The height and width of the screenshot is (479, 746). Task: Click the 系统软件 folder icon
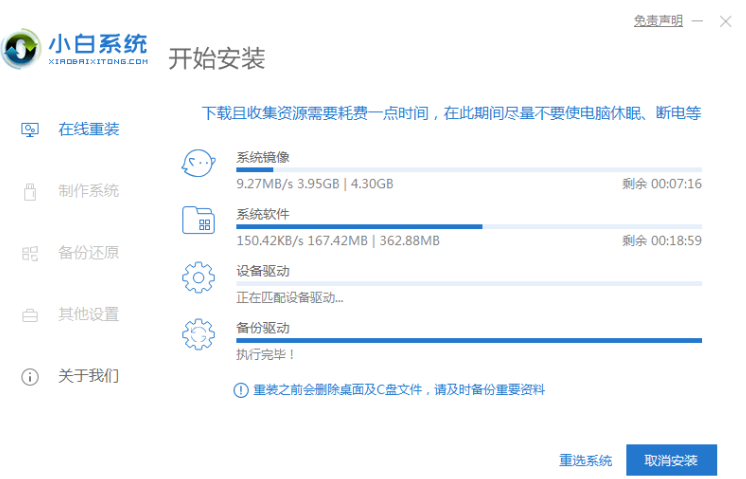tap(198, 219)
